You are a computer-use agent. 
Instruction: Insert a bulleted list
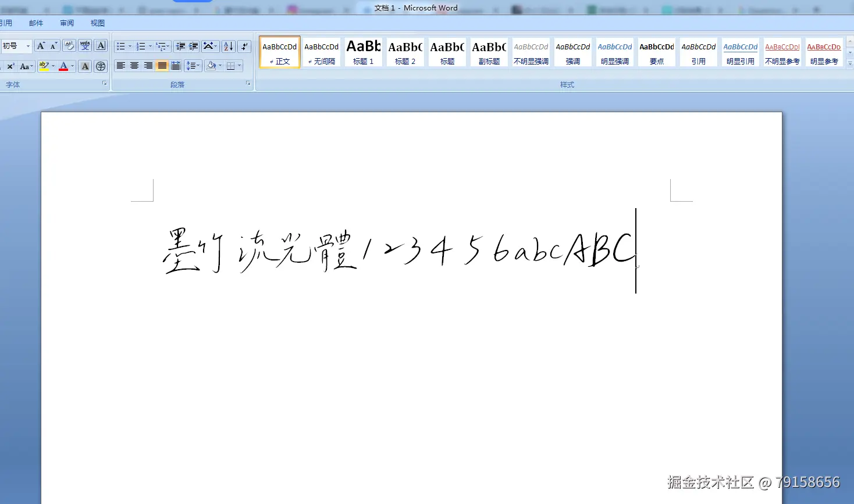pos(120,47)
